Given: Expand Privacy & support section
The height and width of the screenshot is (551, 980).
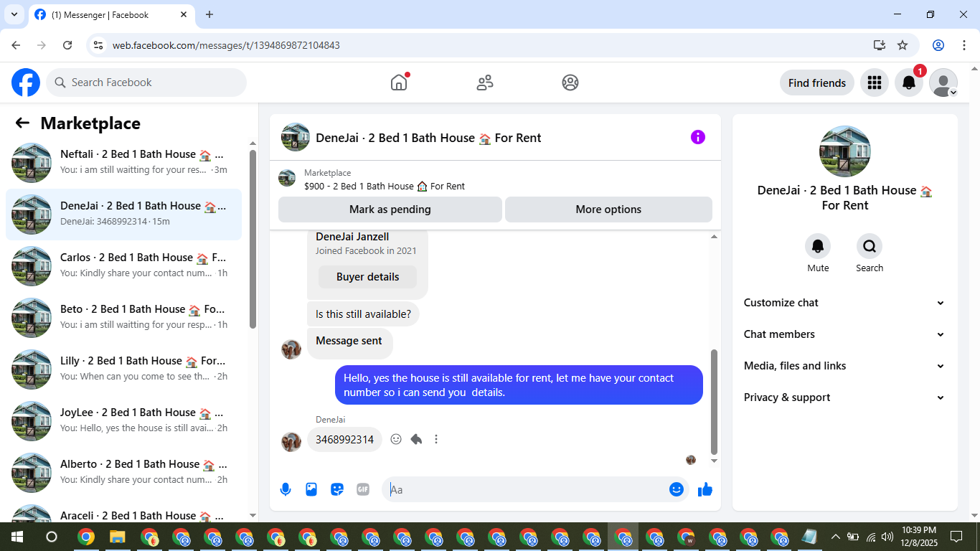Looking at the screenshot, I should click(844, 397).
